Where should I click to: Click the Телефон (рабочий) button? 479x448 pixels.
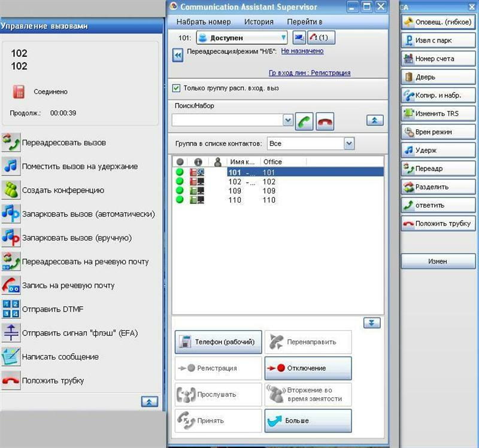tap(219, 342)
